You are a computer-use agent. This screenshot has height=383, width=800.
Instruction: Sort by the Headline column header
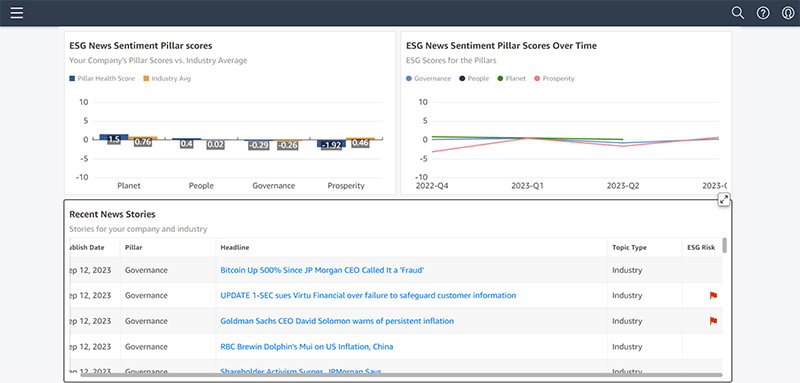(235, 247)
